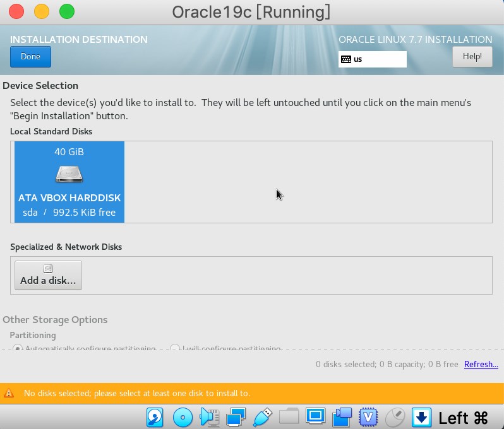The width and height of the screenshot is (504, 429).
Task: Open the Help! button
Action: pyautogui.click(x=472, y=57)
